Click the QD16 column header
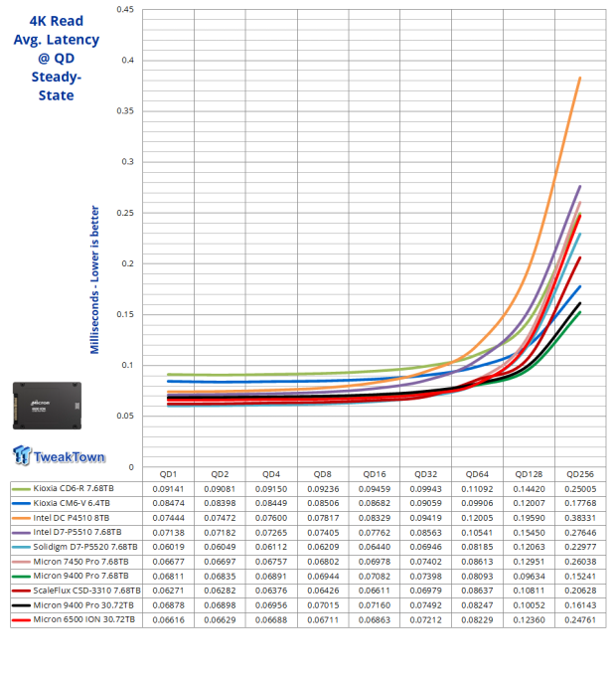616x678 pixels. [375, 474]
